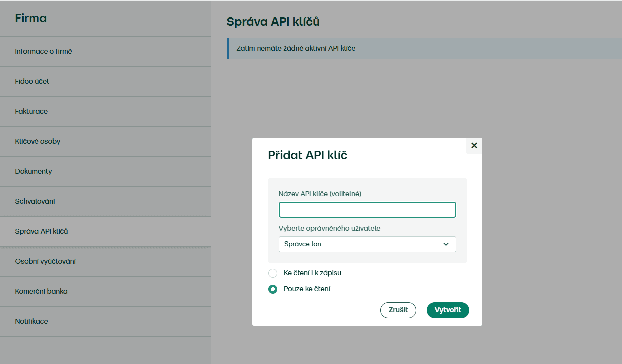This screenshot has width=622, height=364.
Task: Go to Komerční banka section
Action: pos(41,291)
